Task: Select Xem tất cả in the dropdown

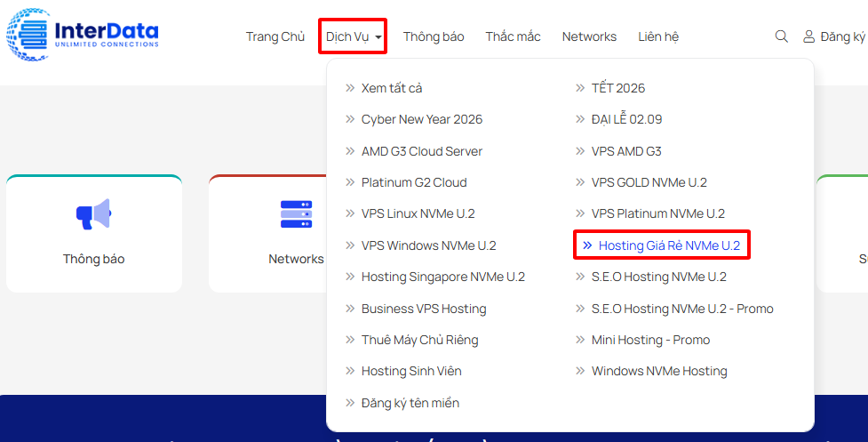Action: [392, 88]
